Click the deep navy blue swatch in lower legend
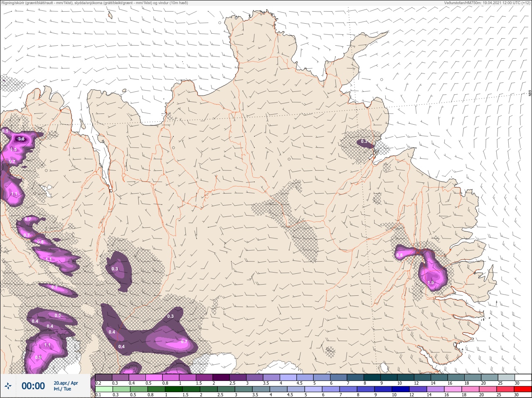 (x=401, y=389)
